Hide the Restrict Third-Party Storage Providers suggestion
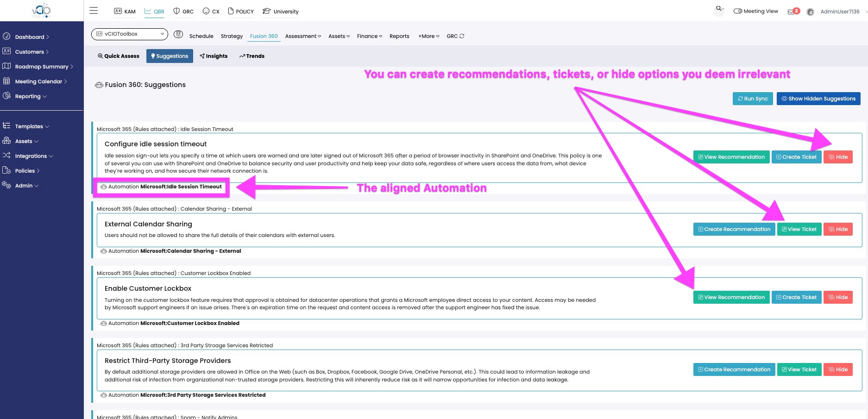868x419 pixels. (838, 369)
